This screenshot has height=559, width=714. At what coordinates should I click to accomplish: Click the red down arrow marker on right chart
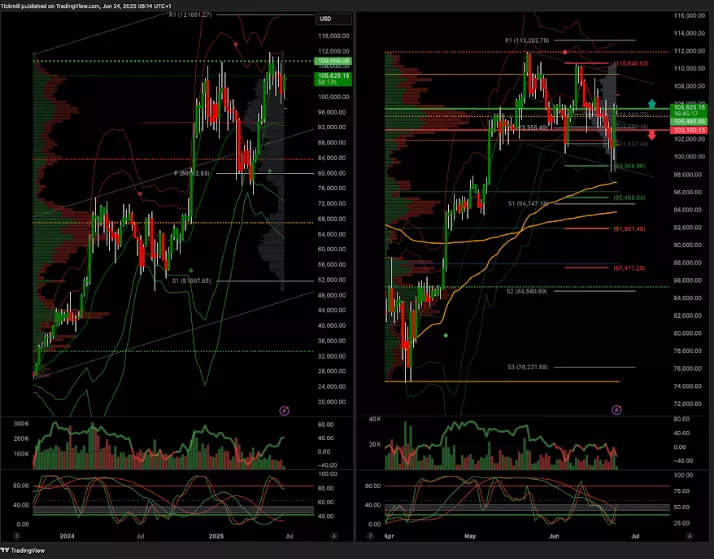point(652,134)
